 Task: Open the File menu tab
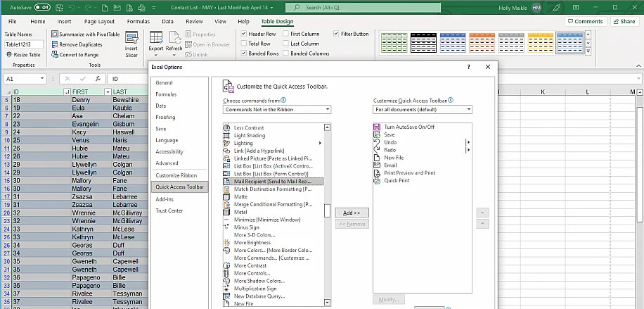[x=13, y=21]
